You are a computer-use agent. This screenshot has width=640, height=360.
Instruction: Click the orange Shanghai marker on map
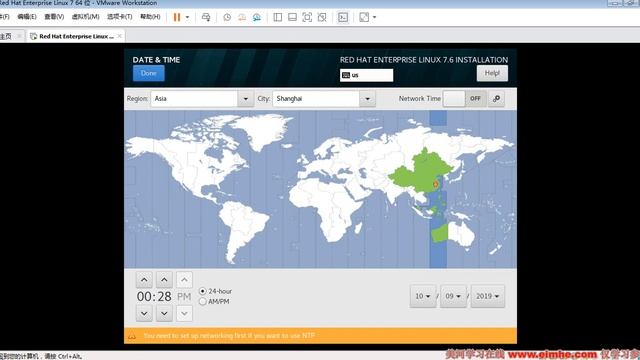(436, 184)
